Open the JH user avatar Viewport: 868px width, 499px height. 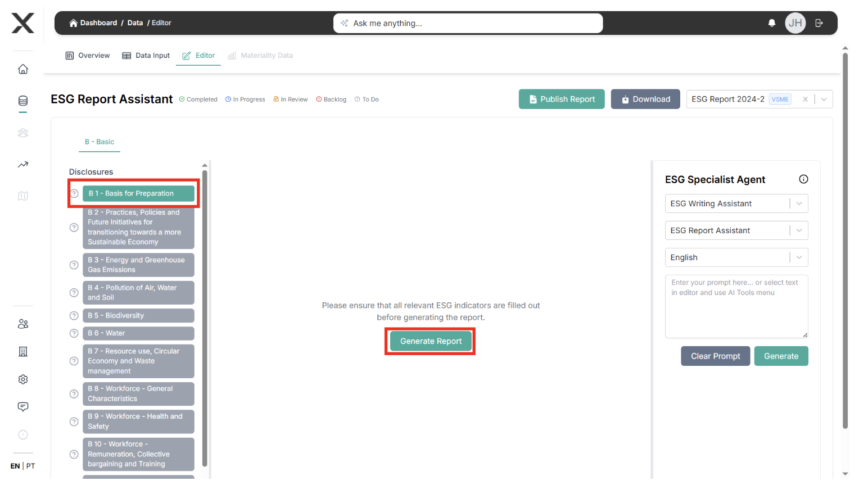pos(795,23)
